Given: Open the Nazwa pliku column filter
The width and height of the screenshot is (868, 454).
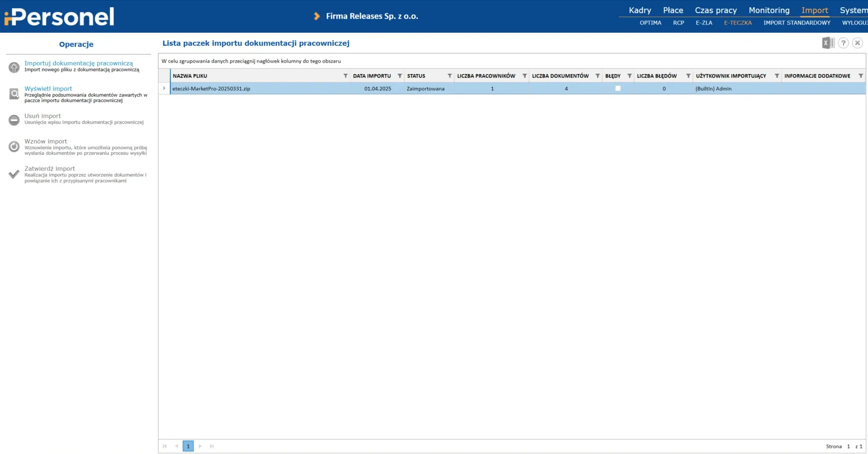Looking at the screenshot, I should coord(345,76).
